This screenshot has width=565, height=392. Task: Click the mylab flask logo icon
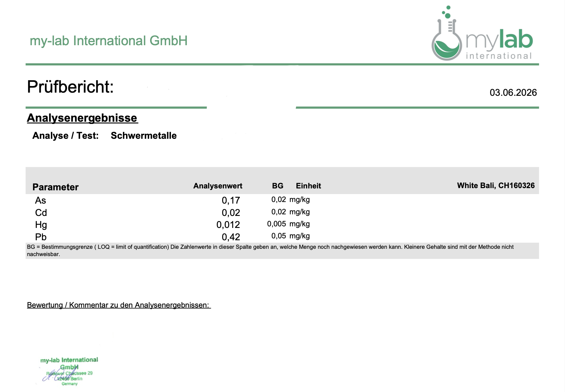[x=447, y=33]
